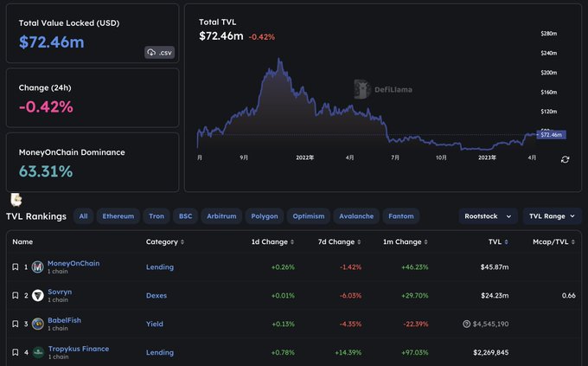
Task: Open Tropykus Finance logo icon
Action: coord(38,352)
